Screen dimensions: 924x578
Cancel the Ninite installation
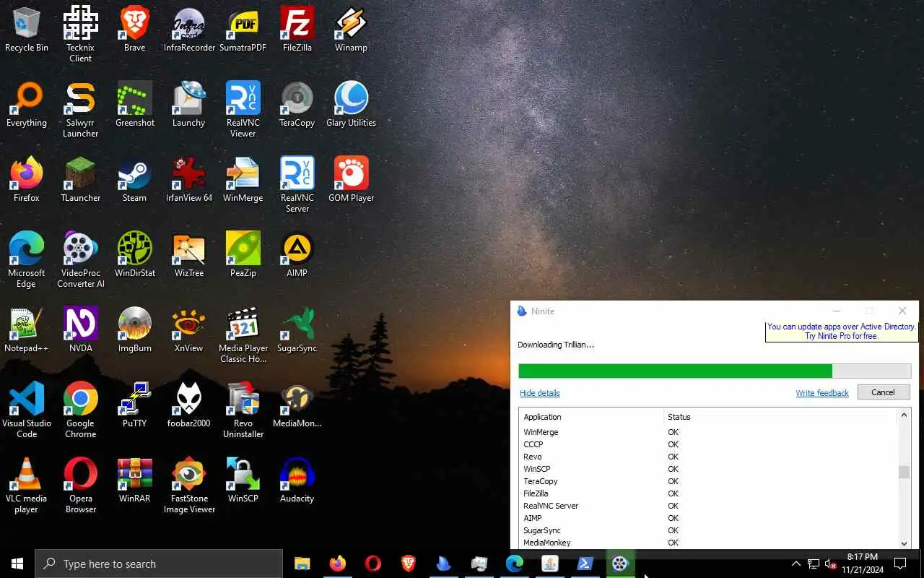point(883,392)
